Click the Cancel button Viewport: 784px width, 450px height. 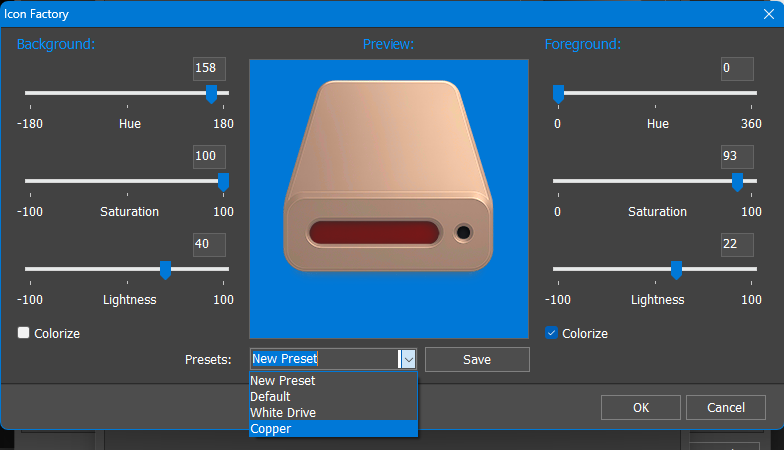tap(726, 407)
